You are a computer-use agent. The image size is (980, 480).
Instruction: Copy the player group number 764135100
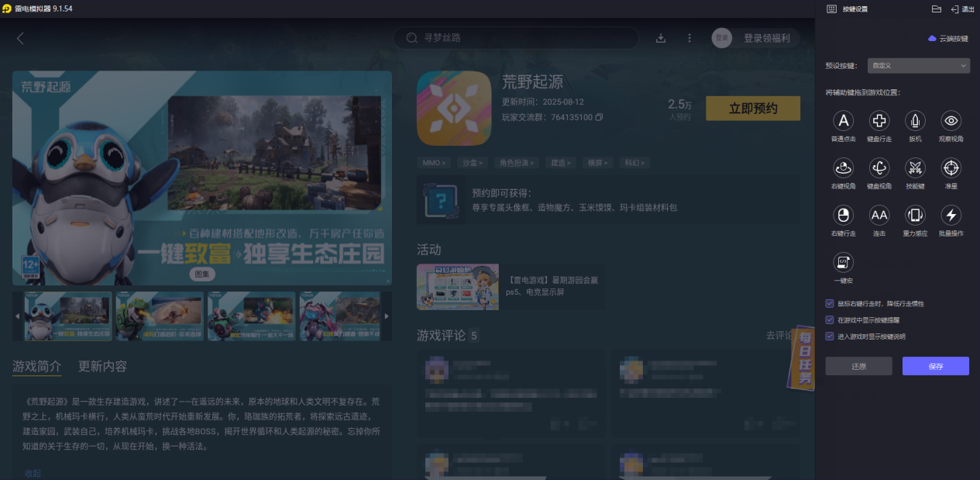coord(599,117)
